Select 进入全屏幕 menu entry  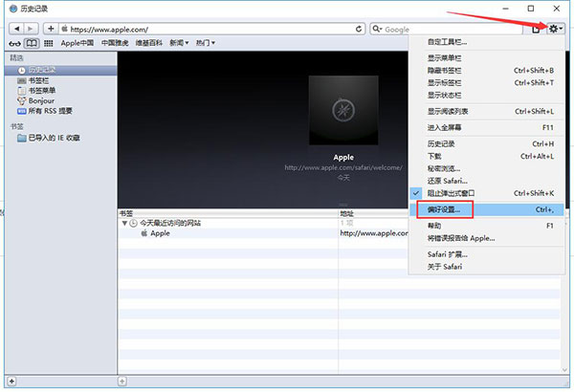(448, 127)
